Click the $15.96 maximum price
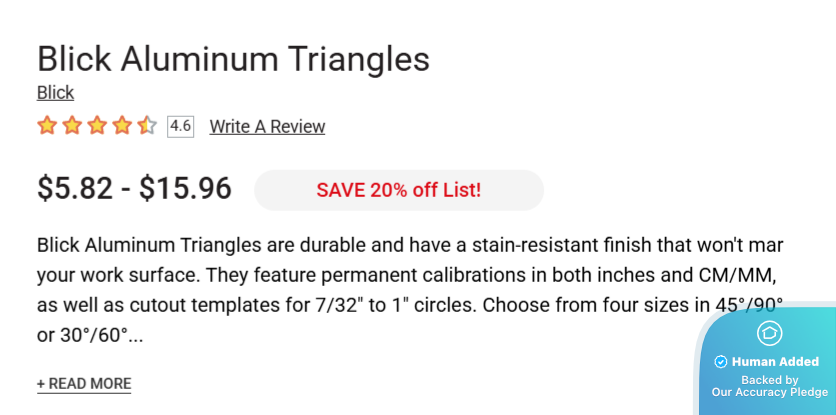Screen dimensions: 836x415 click(185, 189)
